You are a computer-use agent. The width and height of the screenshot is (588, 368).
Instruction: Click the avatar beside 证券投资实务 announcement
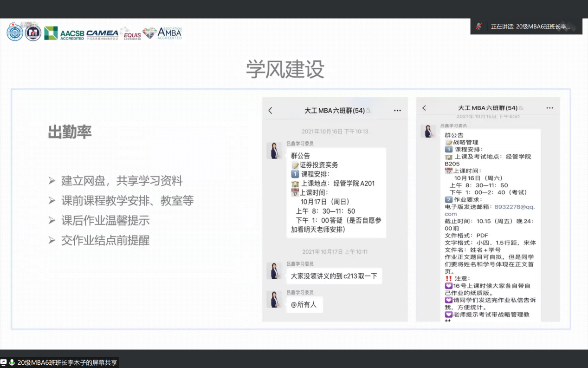click(274, 151)
